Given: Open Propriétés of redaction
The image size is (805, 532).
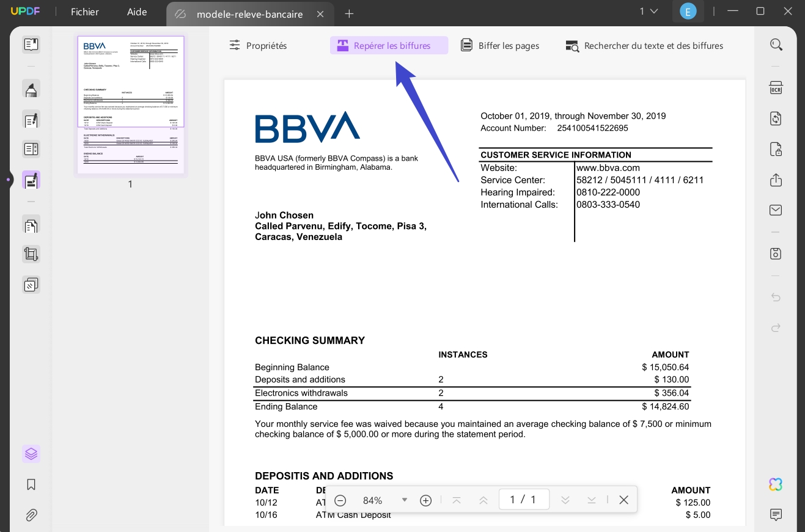Looking at the screenshot, I should click(258, 46).
